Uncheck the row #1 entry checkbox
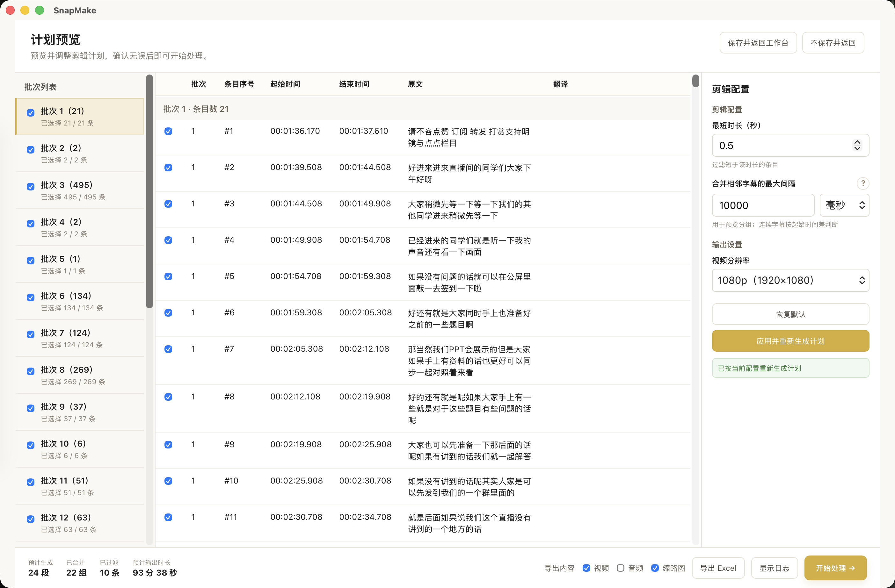The width and height of the screenshot is (895, 588). click(x=169, y=131)
